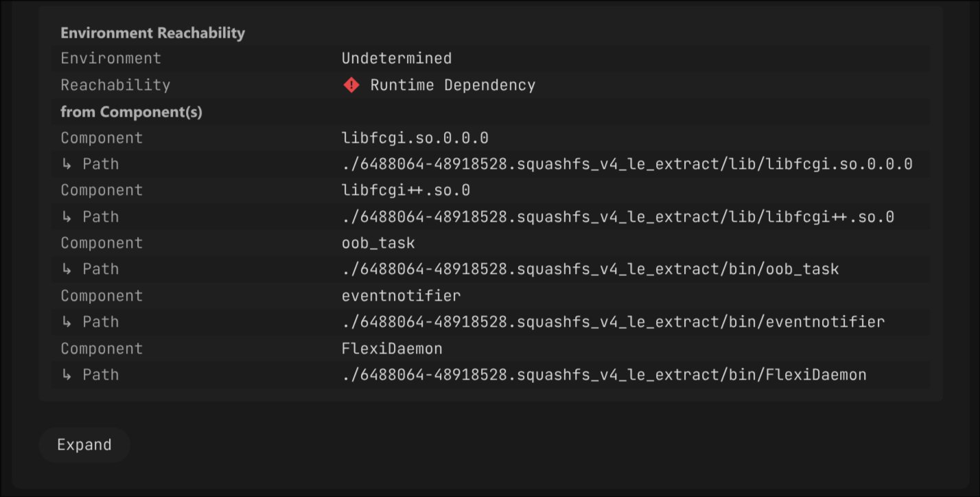Select the 'Runtime Dependency' reachability value
Image resolution: width=980 pixels, height=497 pixels.
452,85
